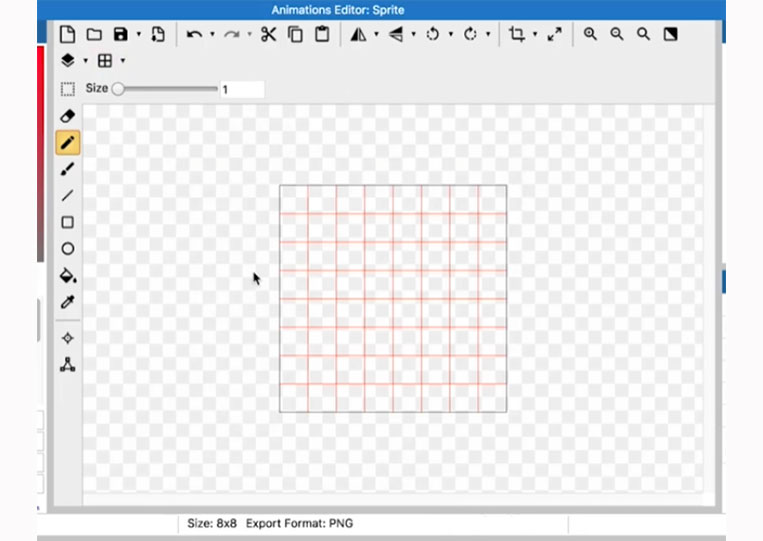Toggle the background contrast icon
This screenshot has width=763, height=541.
[670, 34]
